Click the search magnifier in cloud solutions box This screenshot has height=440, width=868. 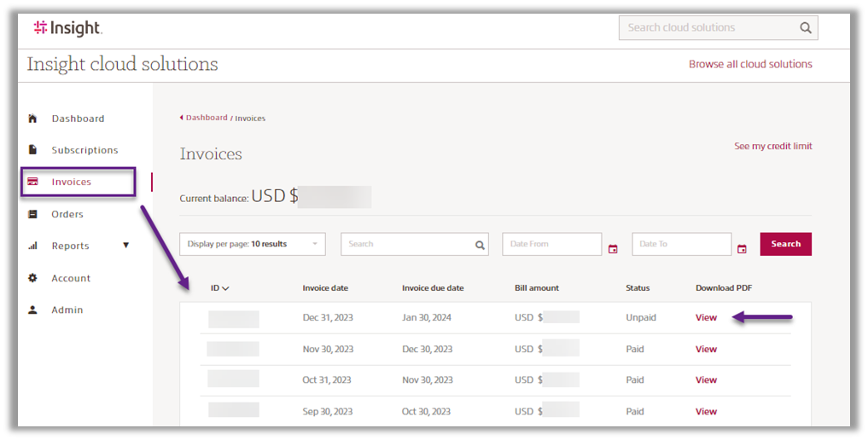[x=806, y=27]
